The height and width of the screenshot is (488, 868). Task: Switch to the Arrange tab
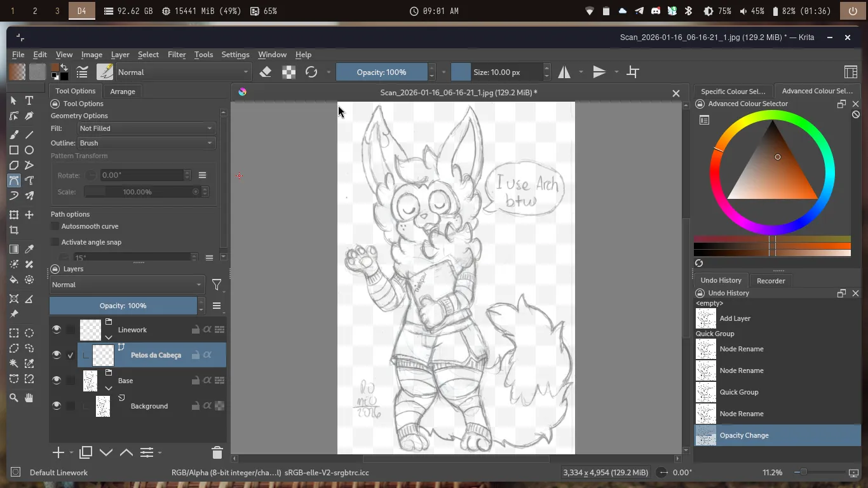(x=123, y=91)
